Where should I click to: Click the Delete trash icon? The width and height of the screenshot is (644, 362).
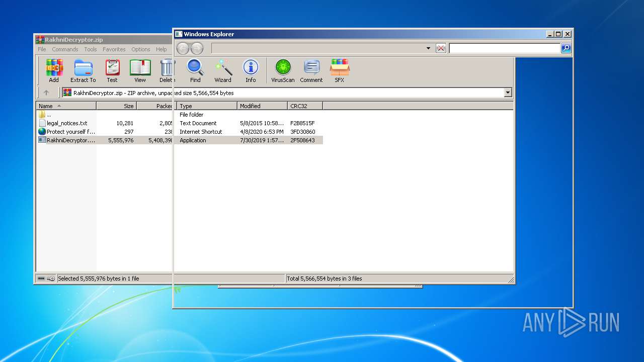(x=167, y=70)
